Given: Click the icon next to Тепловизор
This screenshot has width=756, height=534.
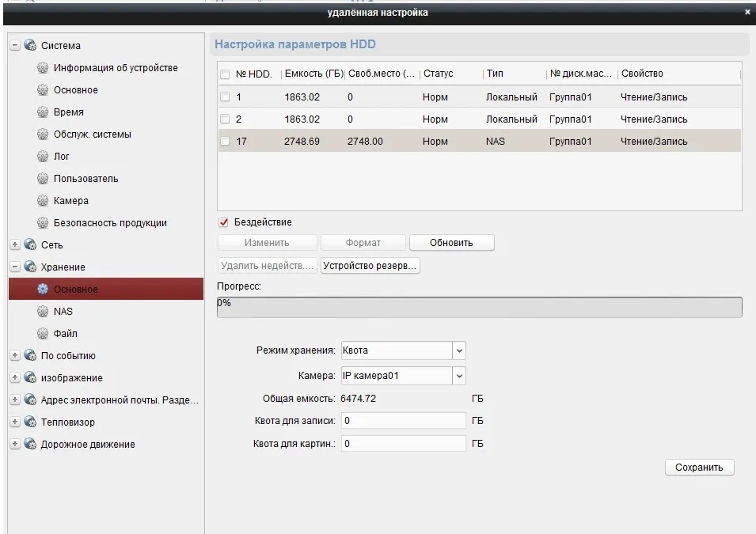Looking at the screenshot, I should 30,422.
